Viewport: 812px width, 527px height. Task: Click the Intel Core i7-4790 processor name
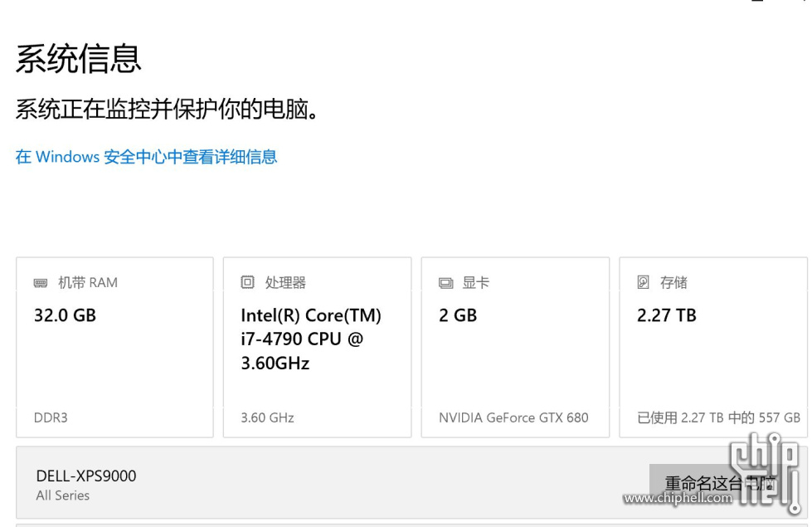click(x=310, y=339)
